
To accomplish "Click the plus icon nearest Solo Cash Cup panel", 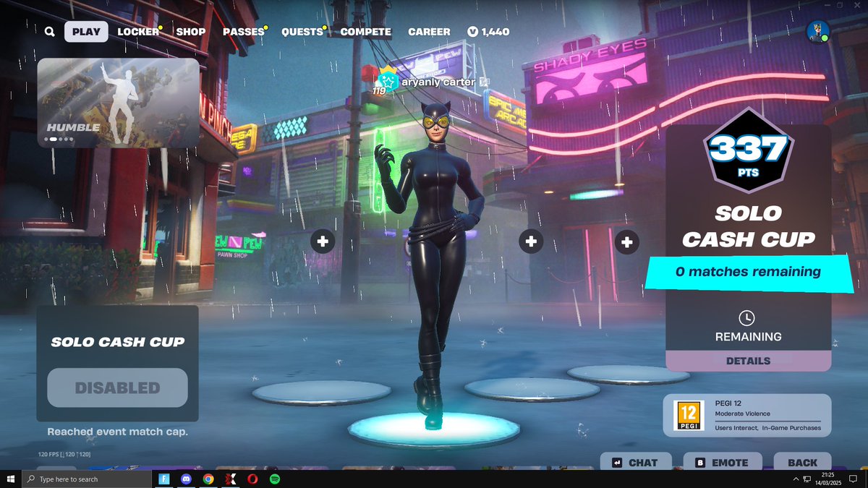I will pyautogui.click(x=627, y=241).
